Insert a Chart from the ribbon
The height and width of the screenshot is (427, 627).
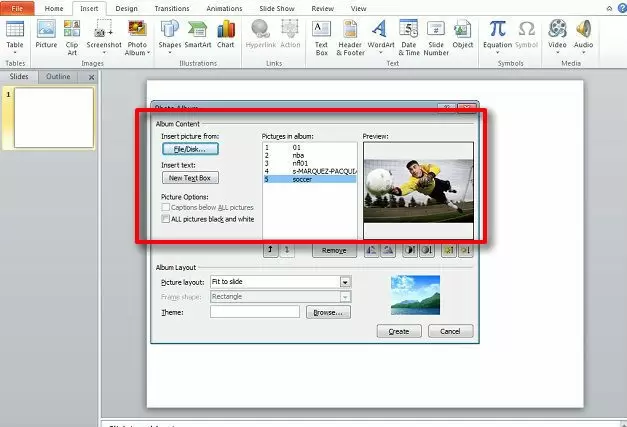[x=227, y=35]
